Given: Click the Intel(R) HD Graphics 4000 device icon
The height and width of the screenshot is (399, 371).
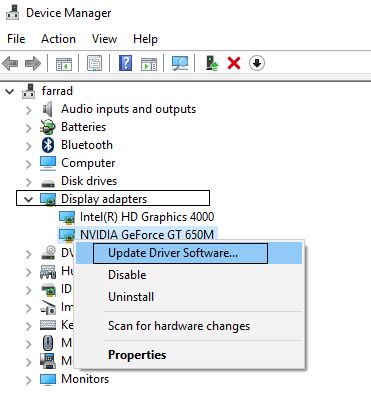Looking at the screenshot, I should tap(67, 217).
